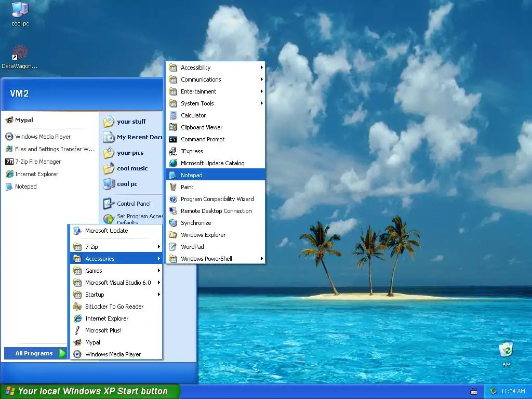
Task: Click the Clipboard Viewer icon
Action: tap(173, 127)
